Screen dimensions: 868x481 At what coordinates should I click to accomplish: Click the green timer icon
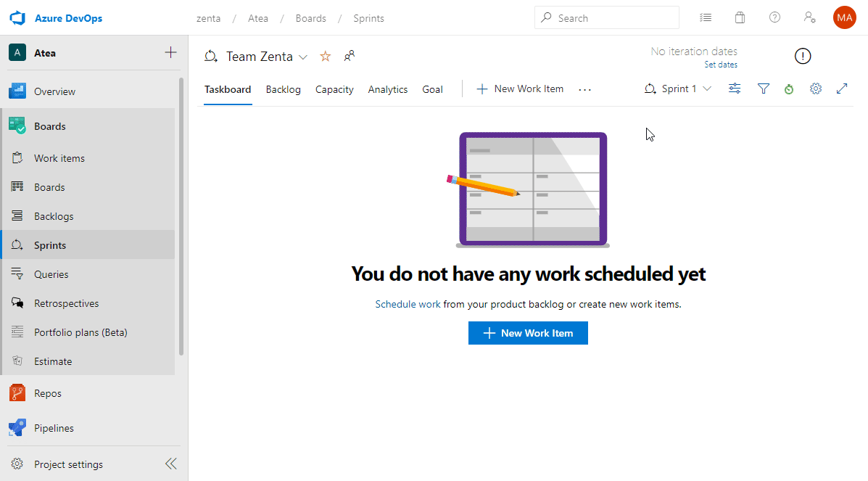[789, 89]
